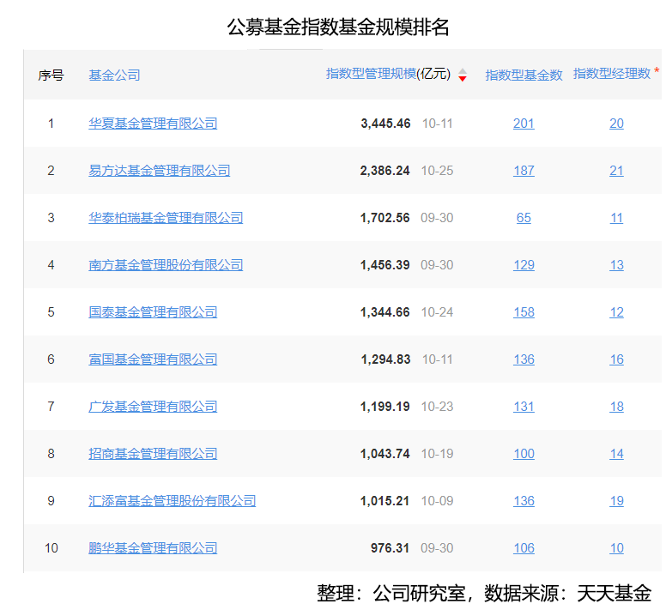Click fund count 65 for 华泰柏瑞

[524, 218]
